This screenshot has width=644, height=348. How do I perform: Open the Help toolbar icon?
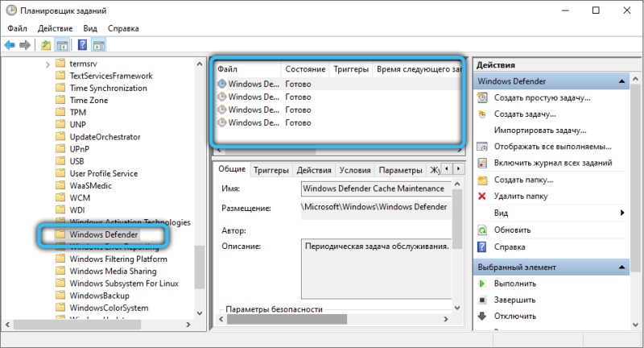click(x=82, y=45)
